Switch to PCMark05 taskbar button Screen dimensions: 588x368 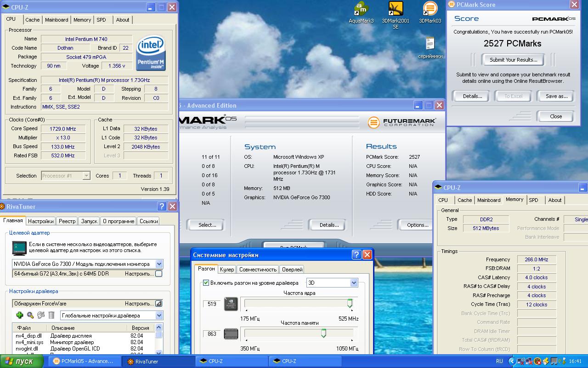coord(85,362)
